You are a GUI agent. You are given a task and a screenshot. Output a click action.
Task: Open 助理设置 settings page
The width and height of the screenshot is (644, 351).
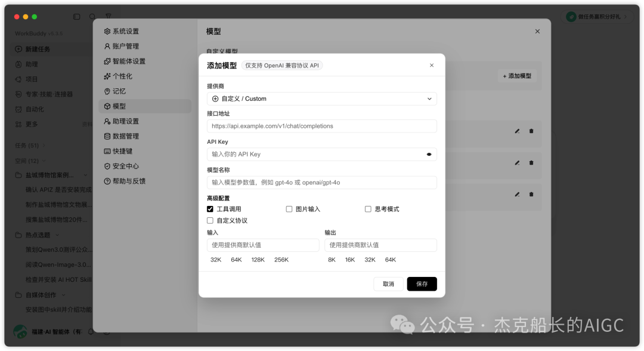144,121
